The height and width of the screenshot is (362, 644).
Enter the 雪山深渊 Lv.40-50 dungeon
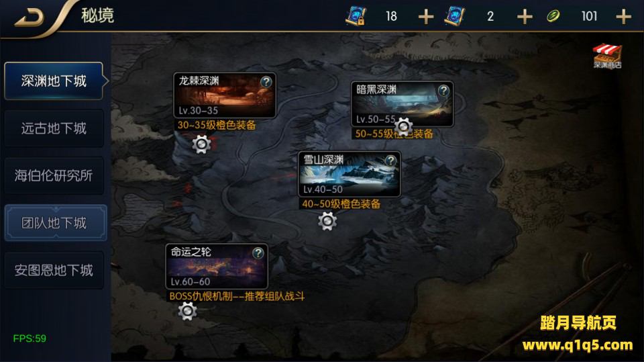click(349, 175)
